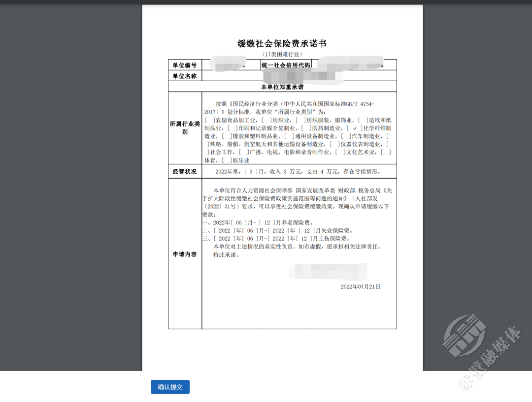The height and width of the screenshot is (402, 532).
Task: Click the end month for 失业保险费
Action: 306,230
